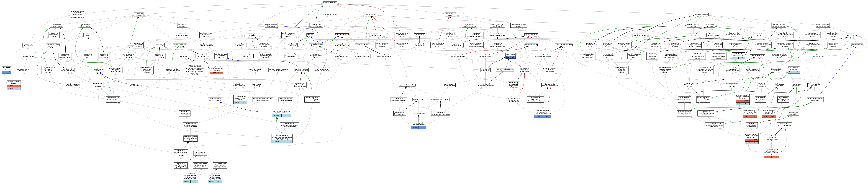Click "immune response-regulating signaling pathway" node

click(x=279, y=70)
